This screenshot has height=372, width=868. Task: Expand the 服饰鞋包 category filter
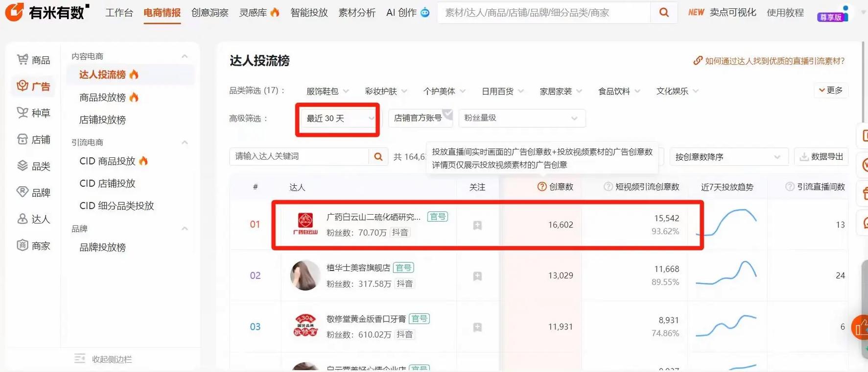tap(328, 91)
